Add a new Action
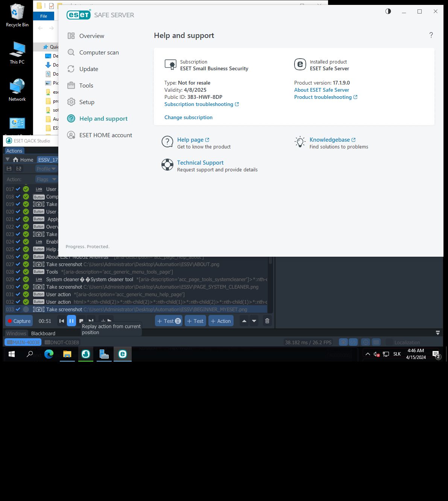This screenshot has width=448, height=501. coord(221,321)
